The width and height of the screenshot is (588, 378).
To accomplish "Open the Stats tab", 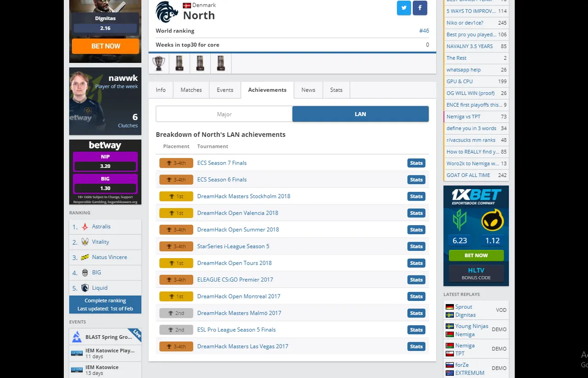I will point(336,90).
